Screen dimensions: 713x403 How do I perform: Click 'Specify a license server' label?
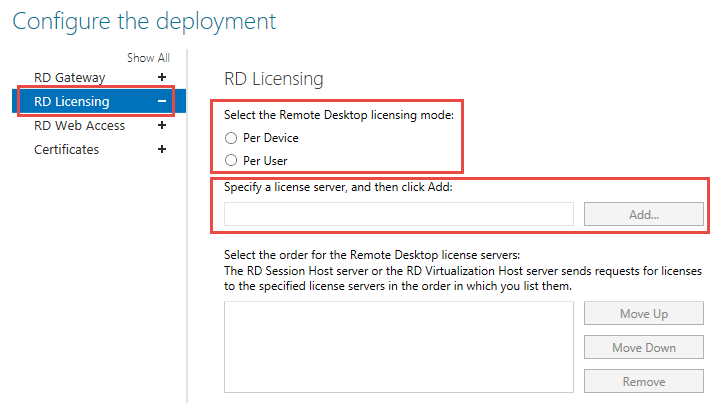338,187
